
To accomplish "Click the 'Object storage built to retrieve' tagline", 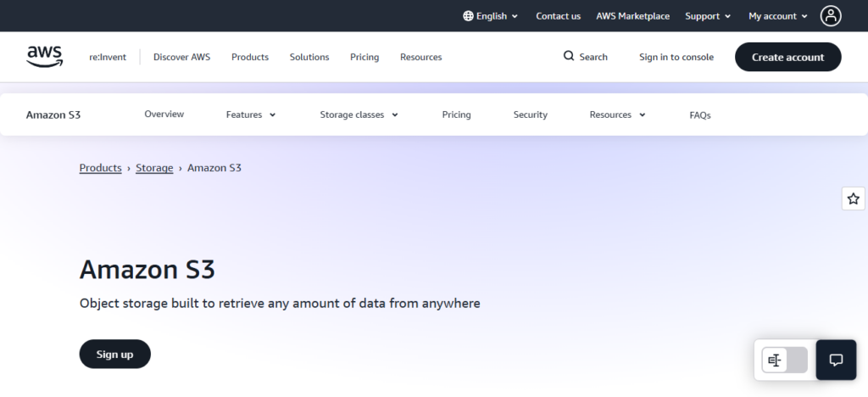I will tap(280, 304).
